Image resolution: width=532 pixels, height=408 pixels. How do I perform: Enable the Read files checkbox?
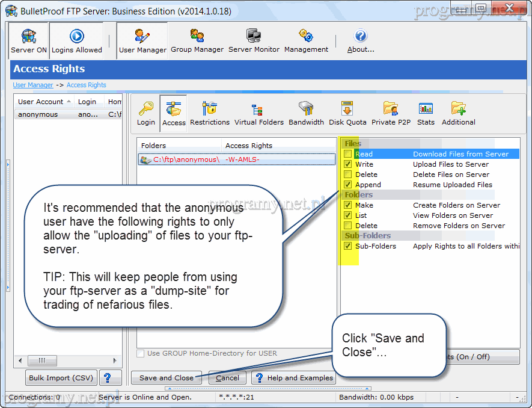[347, 155]
